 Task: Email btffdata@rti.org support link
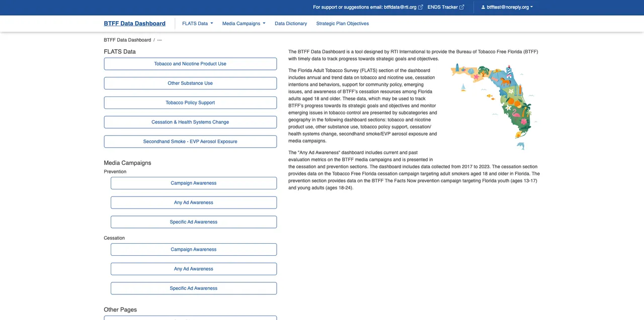pos(400,7)
